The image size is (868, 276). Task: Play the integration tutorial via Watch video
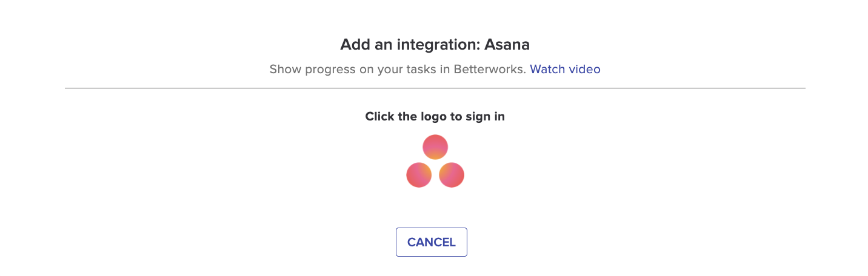565,69
